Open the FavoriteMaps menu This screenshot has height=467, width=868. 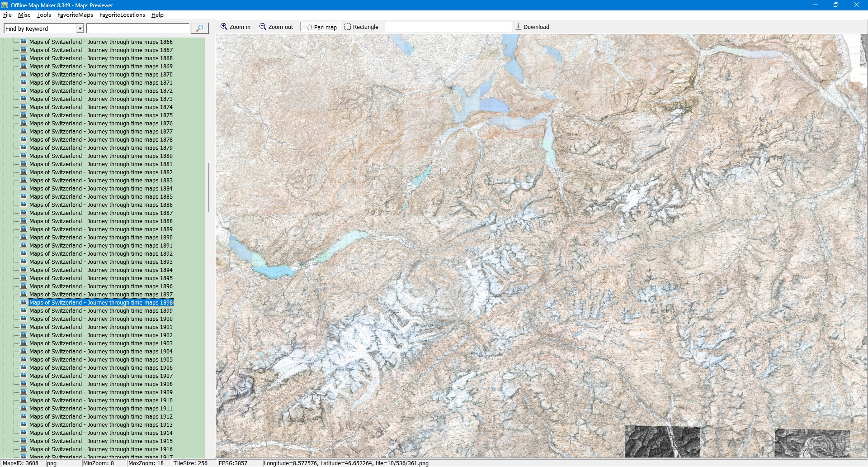tap(75, 15)
